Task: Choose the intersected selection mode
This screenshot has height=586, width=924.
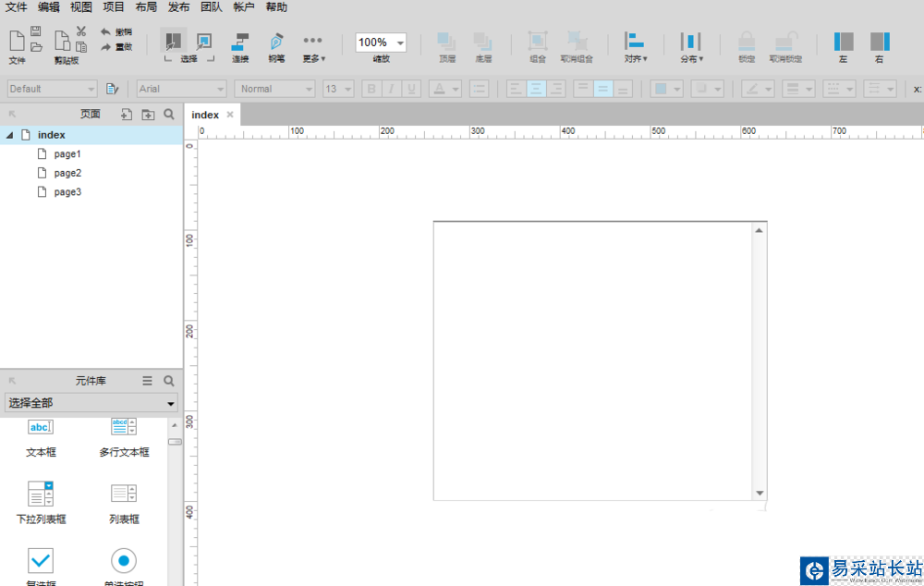Action: point(174,42)
